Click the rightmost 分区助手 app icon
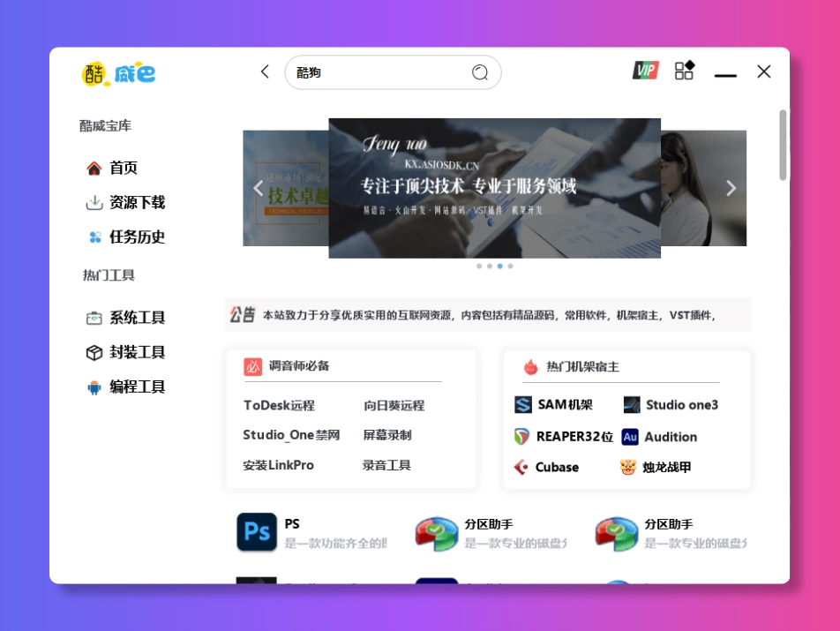This screenshot has width=840, height=631. coord(617,534)
